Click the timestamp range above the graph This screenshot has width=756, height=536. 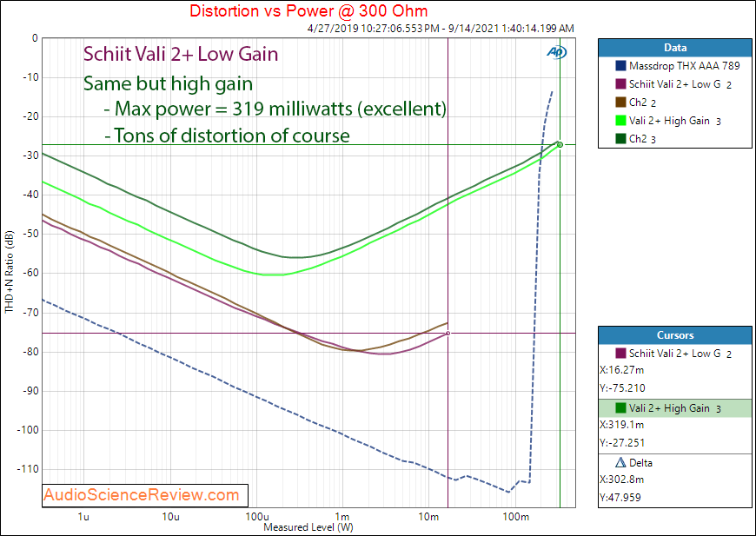point(441,29)
